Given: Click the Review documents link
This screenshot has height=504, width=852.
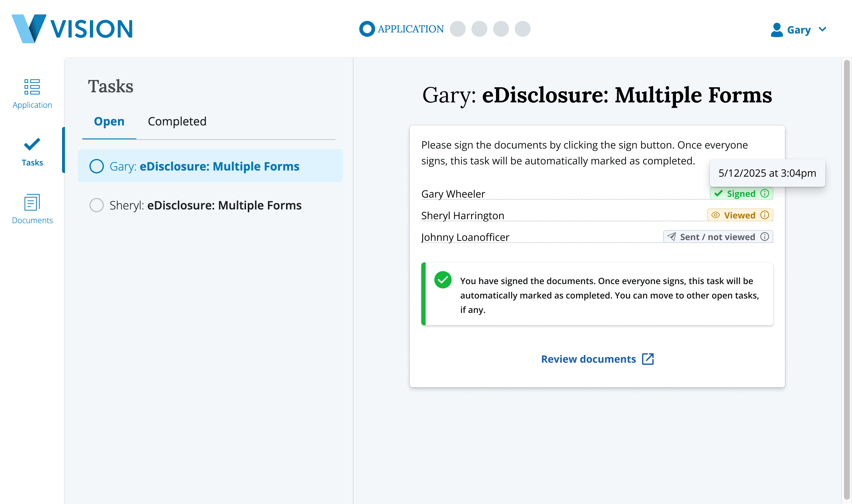Looking at the screenshot, I should point(588,359).
